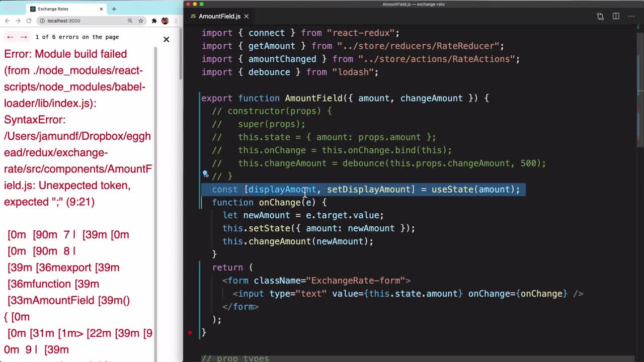Click the onChange function declaration name
644x362 pixels.
coord(280,202)
